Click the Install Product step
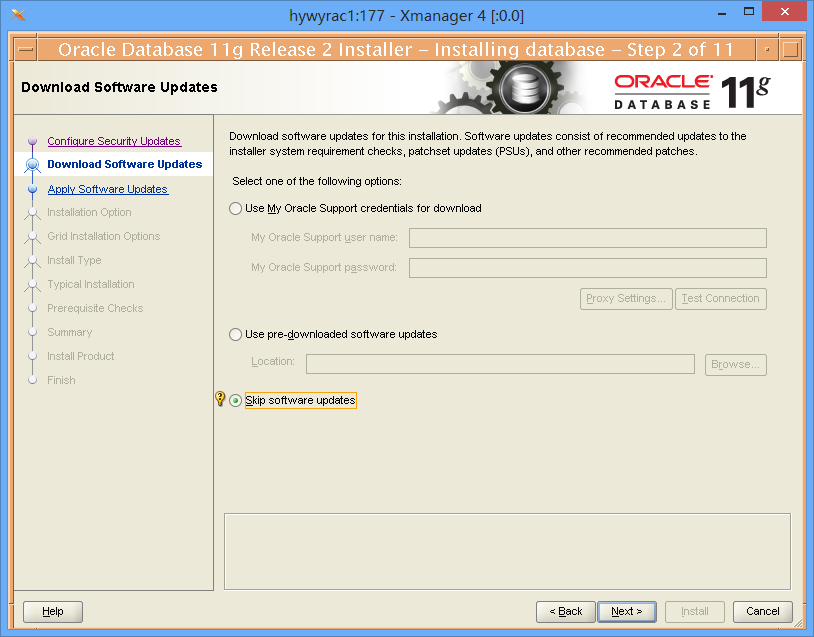This screenshot has width=814, height=637. [x=80, y=356]
